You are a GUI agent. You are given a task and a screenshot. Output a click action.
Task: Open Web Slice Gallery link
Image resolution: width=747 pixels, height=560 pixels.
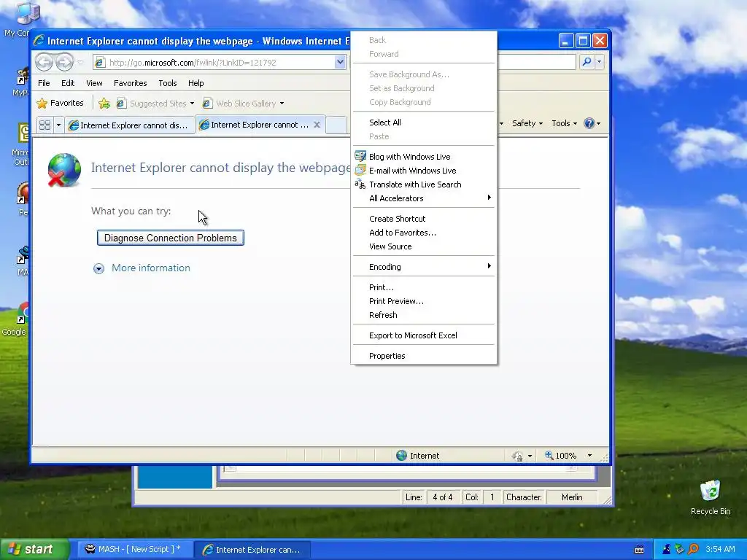point(243,104)
